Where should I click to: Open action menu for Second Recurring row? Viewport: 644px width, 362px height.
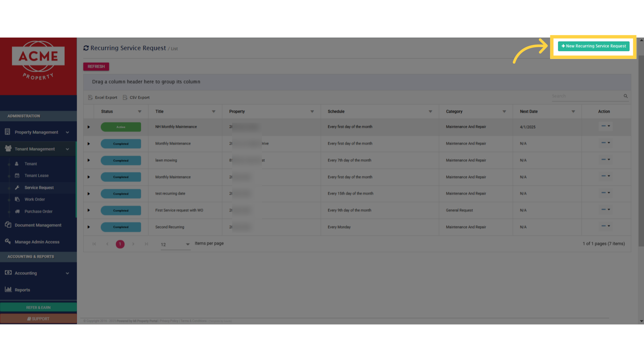tap(606, 226)
